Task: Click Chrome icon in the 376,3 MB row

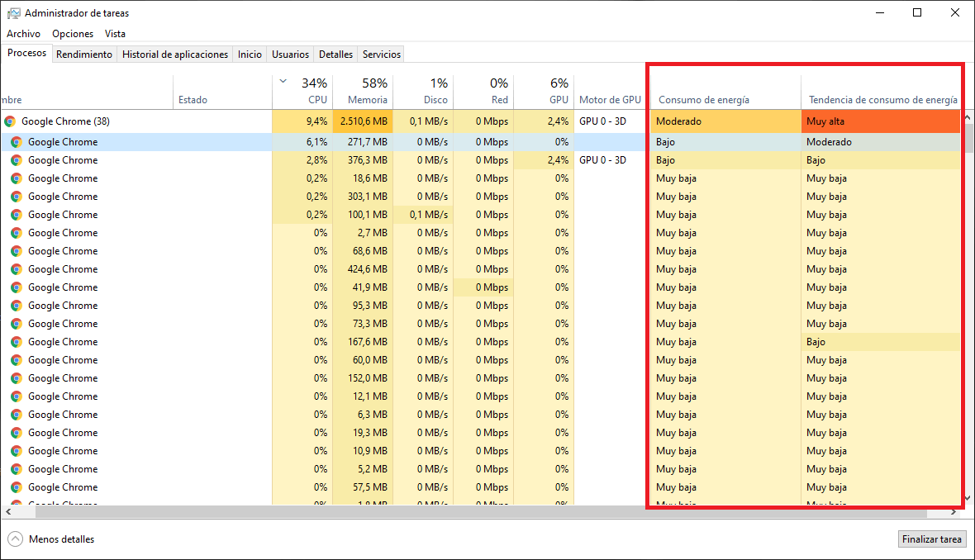Action: [x=17, y=160]
